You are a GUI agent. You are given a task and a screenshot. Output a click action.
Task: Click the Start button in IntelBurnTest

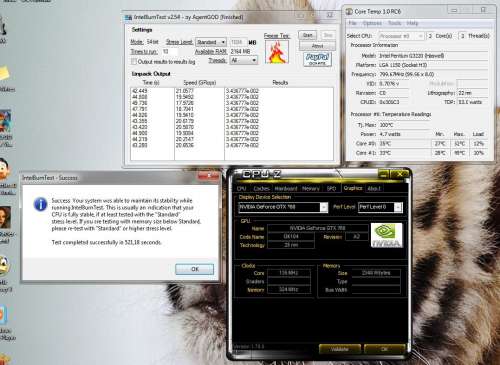click(x=308, y=35)
